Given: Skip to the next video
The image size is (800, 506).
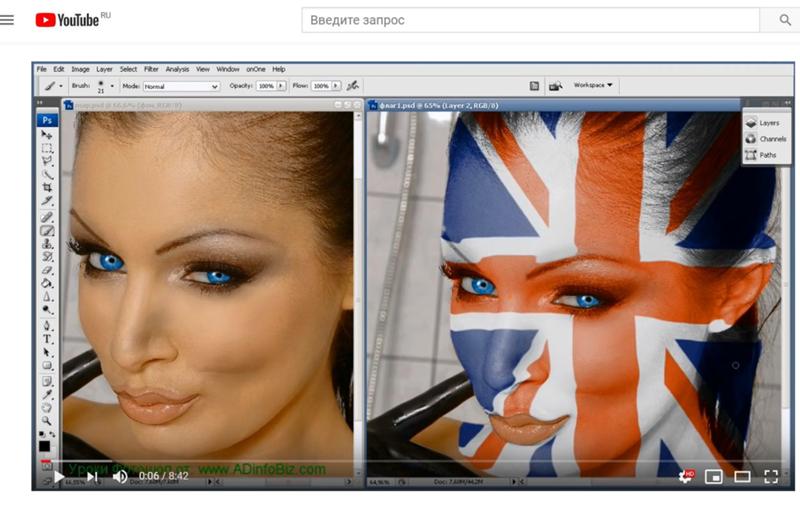Looking at the screenshot, I should 92,476.
